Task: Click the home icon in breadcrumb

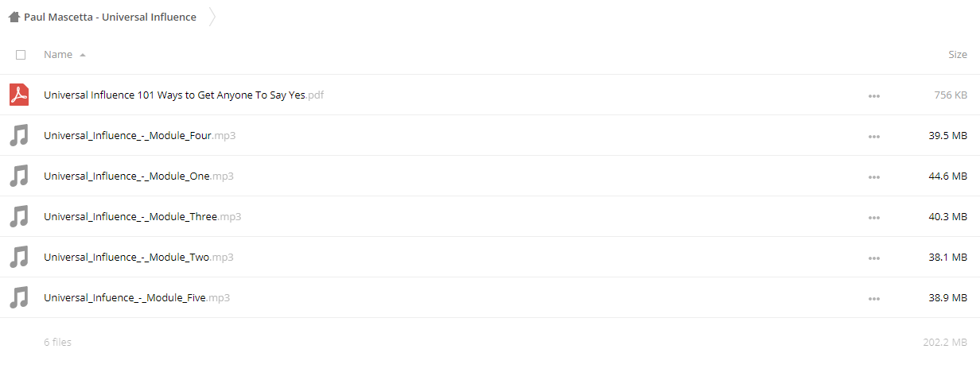Action: (x=14, y=17)
